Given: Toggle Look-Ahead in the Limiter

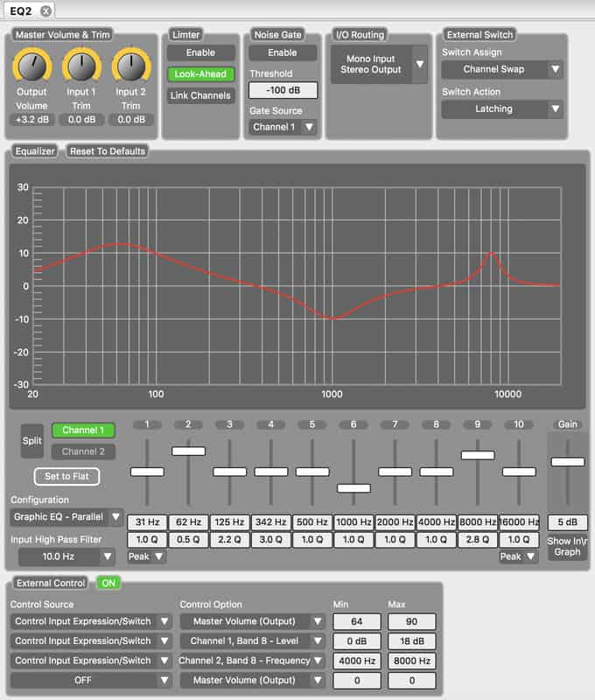Looking at the screenshot, I should coord(200,74).
